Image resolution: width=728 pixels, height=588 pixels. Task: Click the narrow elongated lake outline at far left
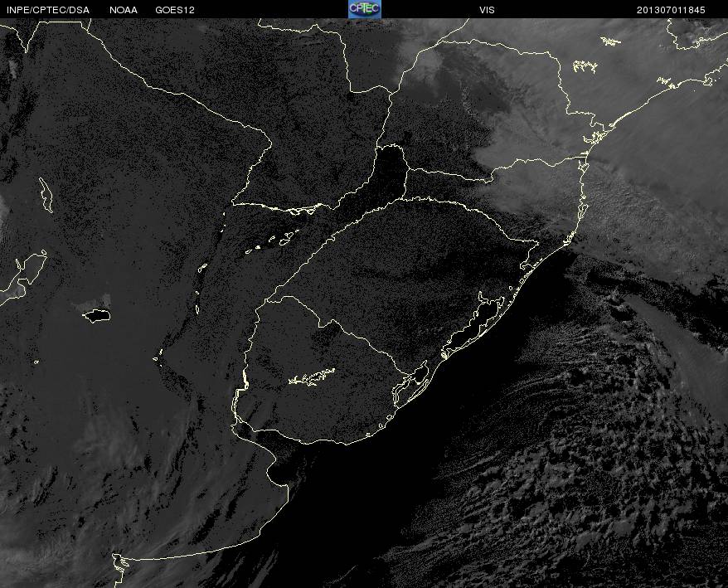[x=46, y=195]
